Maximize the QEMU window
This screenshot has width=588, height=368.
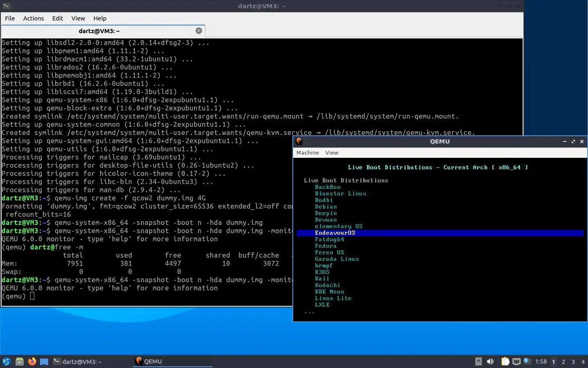tap(573, 141)
